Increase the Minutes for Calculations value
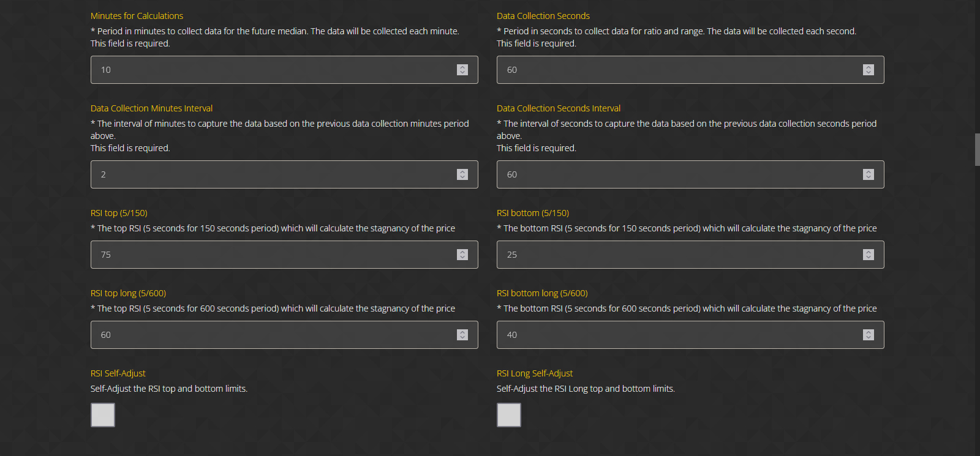The height and width of the screenshot is (456, 980). tap(462, 67)
